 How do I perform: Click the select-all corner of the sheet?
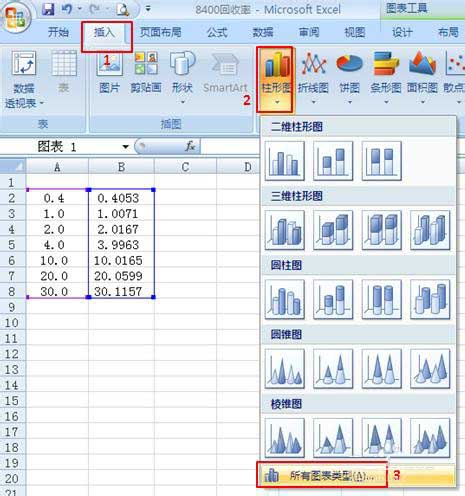13,166
